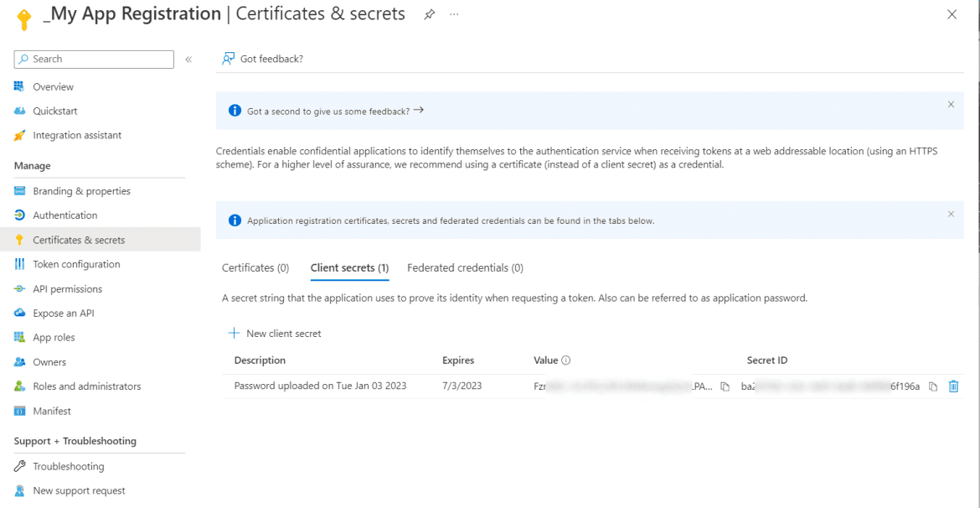
Task: Click the Value column info icon
Action: click(x=566, y=360)
